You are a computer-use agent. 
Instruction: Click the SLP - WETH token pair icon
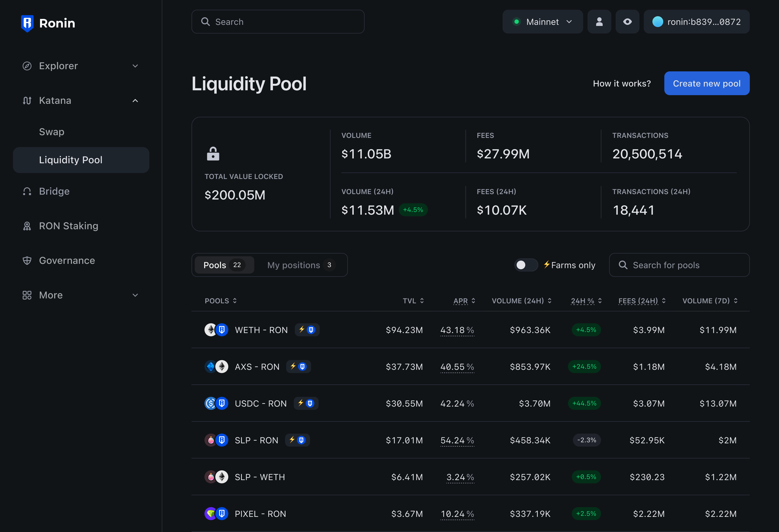216,477
